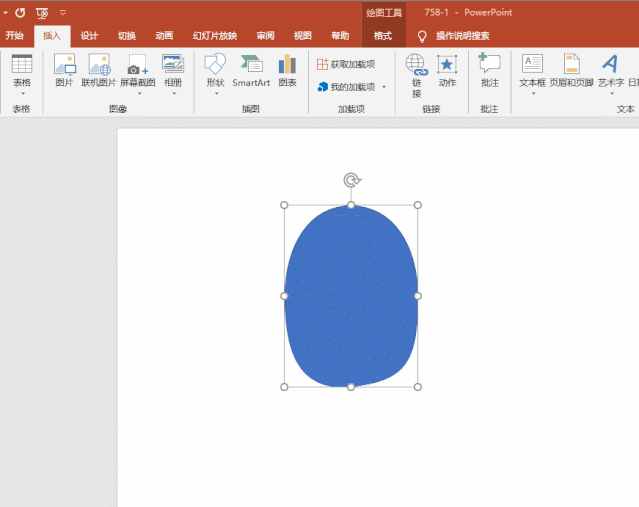Screen dimensions: 639x507
Task: Switch to the 设计 (Design) tab
Action: click(x=89, y=36)
